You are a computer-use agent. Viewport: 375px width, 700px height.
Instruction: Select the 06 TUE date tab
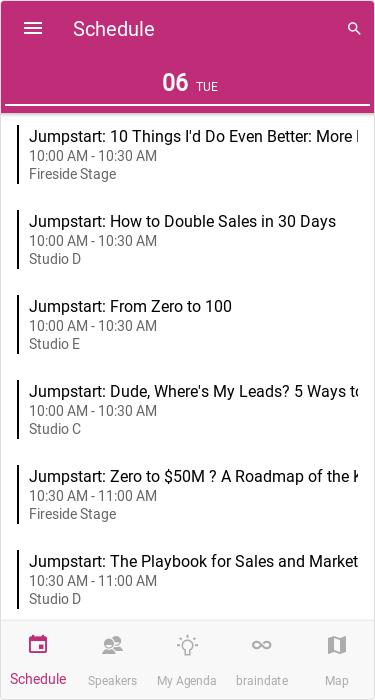pos(188,83)
